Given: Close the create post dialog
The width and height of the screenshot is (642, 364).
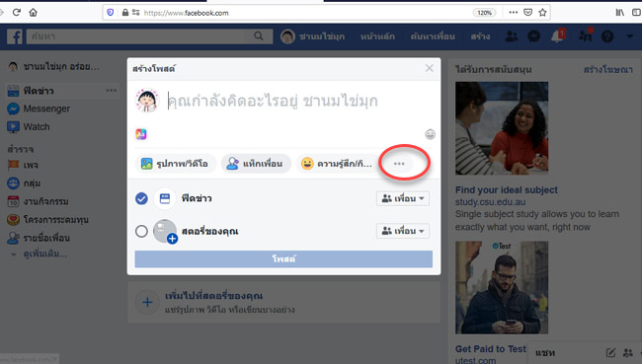Looking at the screenshot, I should [x=429, y=68].
